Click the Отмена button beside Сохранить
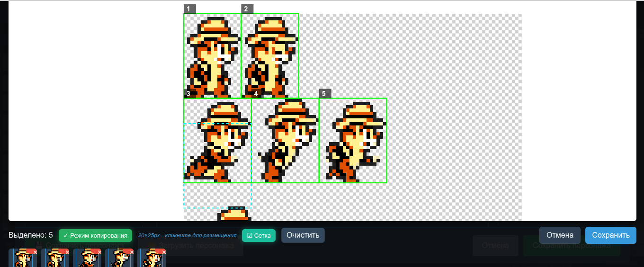Viewport: 644px width, 267px height. [560, 235]
